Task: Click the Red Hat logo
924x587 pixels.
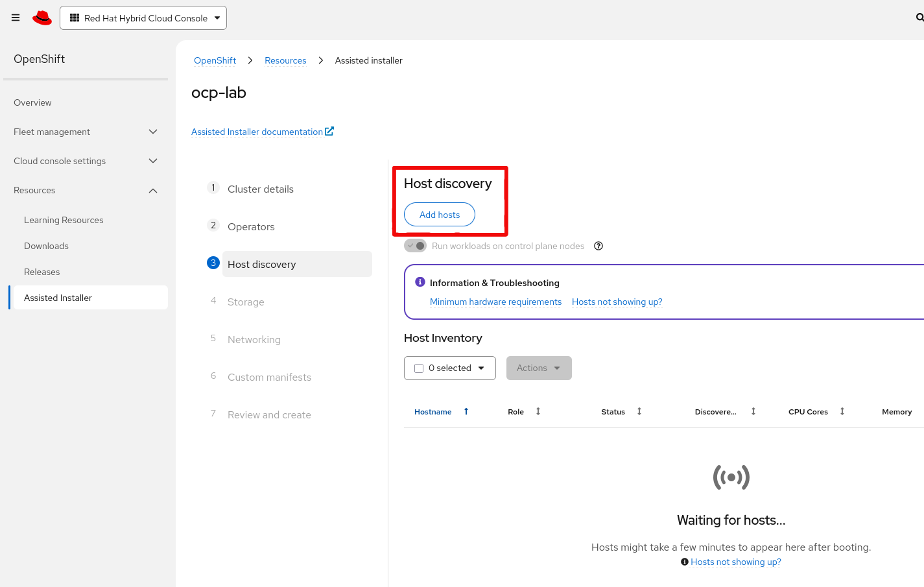Action: point(42,18)
